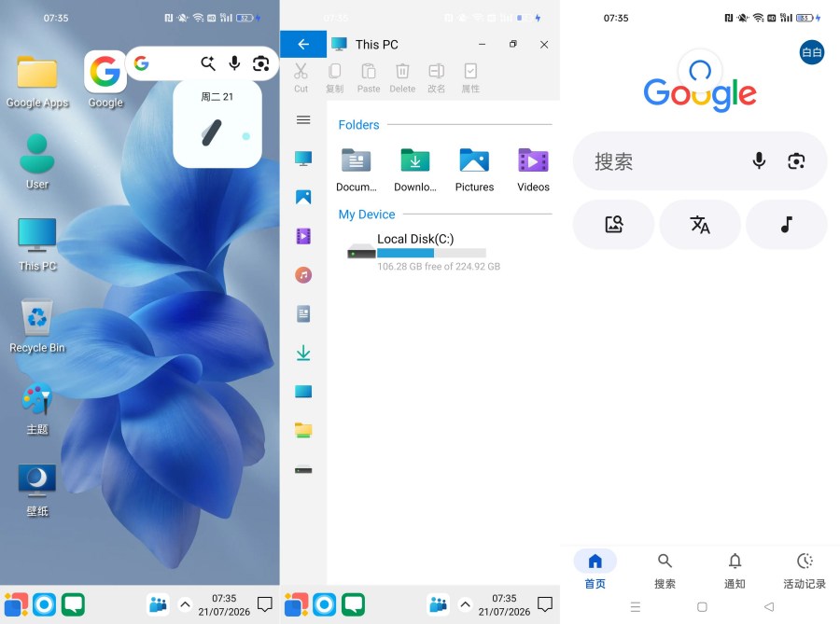Viewport: 840px width, 624px height.
Task: Tap Lens camera in desktop Google widget
Action: 261,63
